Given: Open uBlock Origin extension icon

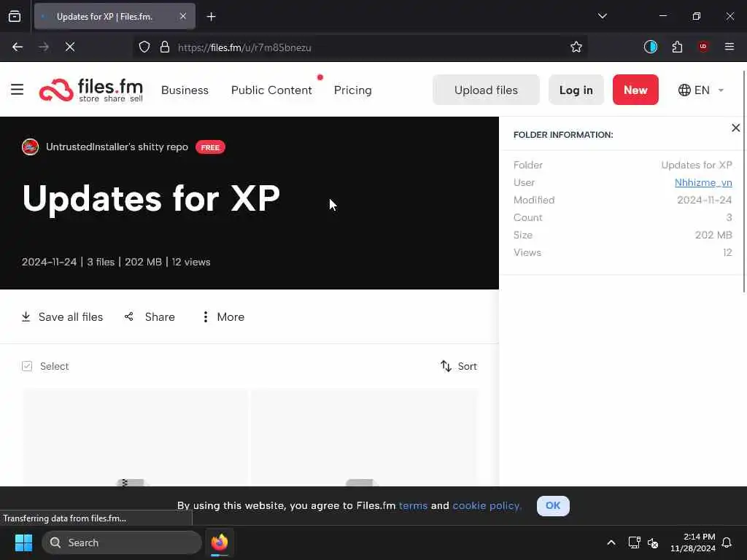Looking at the screenshot, I should pos(703,47).
